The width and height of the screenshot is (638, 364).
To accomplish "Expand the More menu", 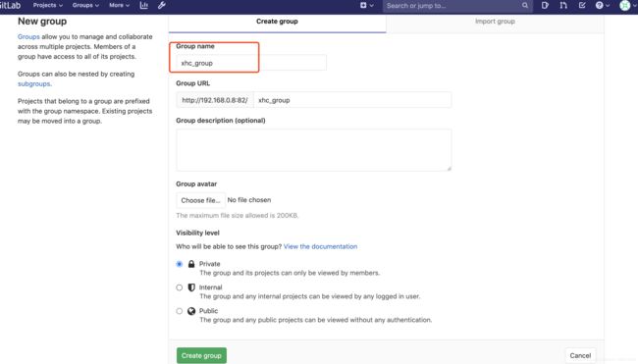I will [119, 5].
